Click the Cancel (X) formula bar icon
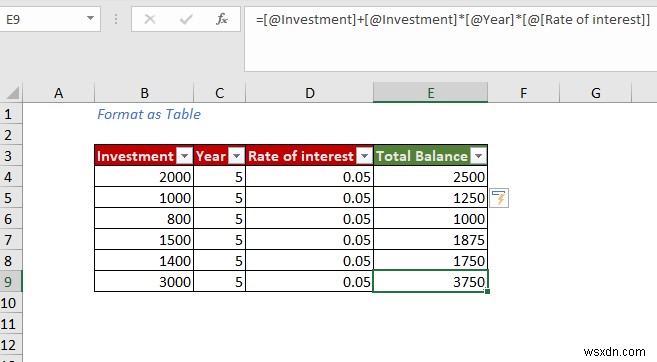The height and width of the screenshot is (362, 657). [x=150, y=19]
